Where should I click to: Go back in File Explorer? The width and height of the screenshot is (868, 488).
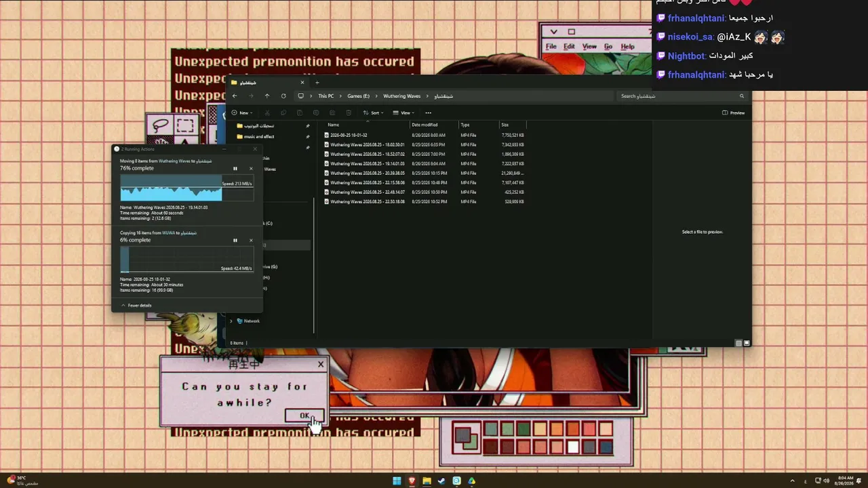pyautogui.click(x=235, y=96)
